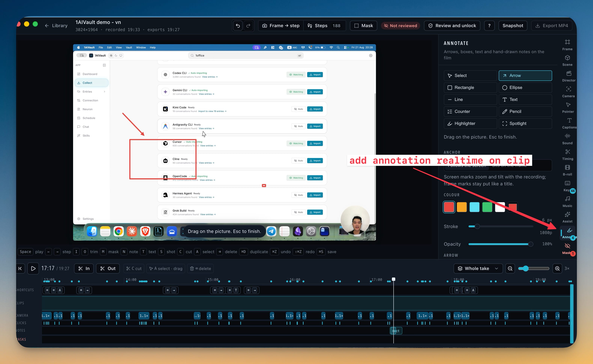Viewport: 593px width, 364px height.
Task: Go back to the Library
Action: click(x=56, y=25)
